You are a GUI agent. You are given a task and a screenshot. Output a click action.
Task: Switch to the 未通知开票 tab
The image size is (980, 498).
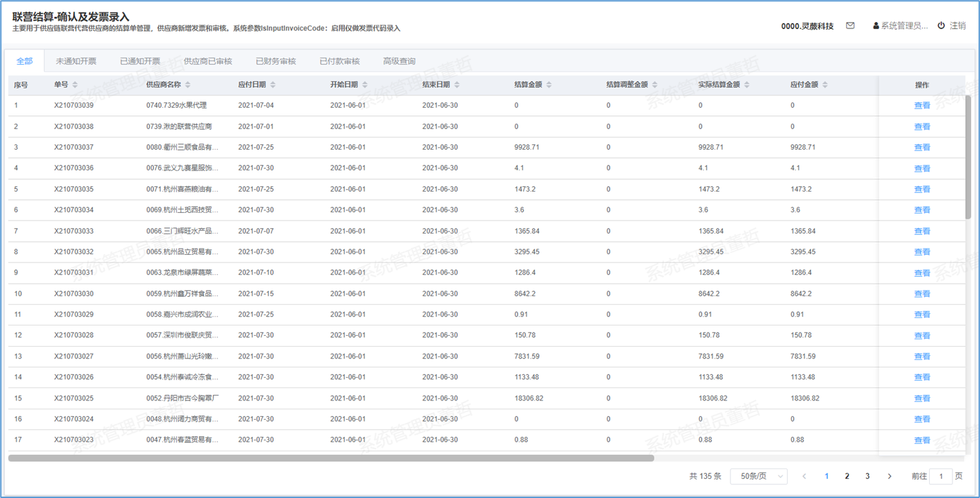point(76,61)
